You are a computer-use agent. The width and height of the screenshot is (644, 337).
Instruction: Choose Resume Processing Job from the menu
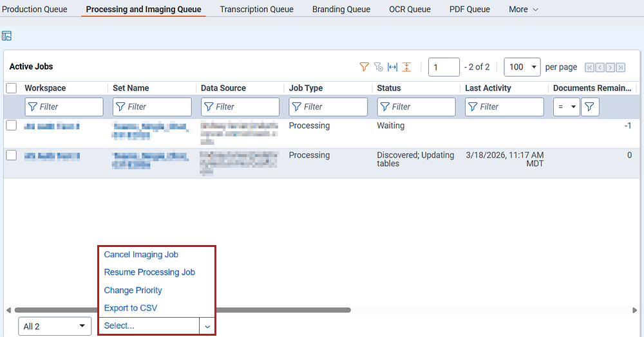click(x=149, y=273)
